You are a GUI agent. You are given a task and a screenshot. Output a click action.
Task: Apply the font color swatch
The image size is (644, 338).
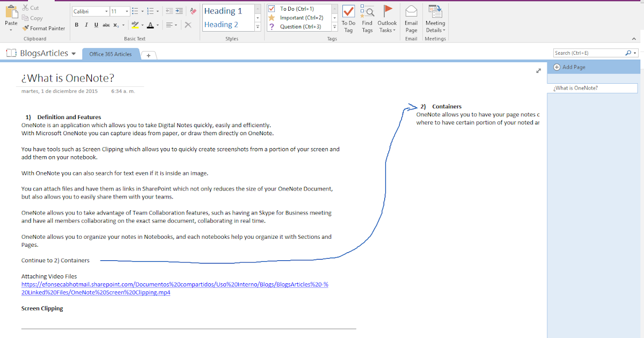pos(150,25)
